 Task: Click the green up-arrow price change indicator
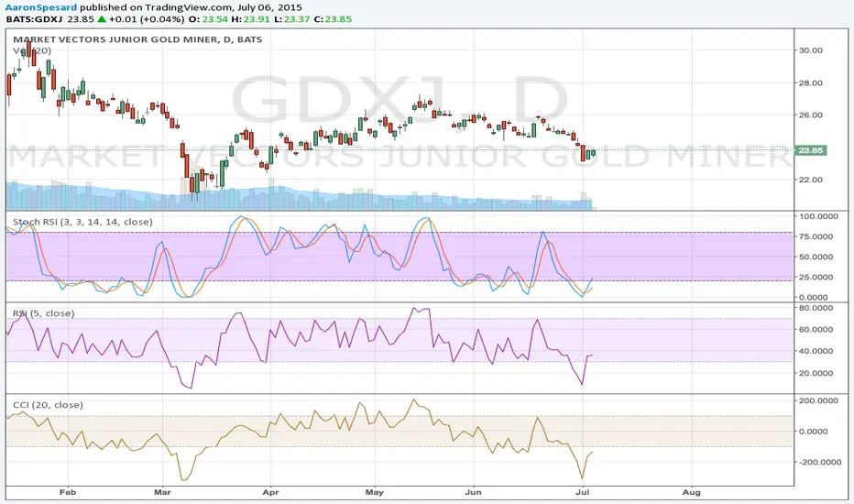tap(101, 19)
